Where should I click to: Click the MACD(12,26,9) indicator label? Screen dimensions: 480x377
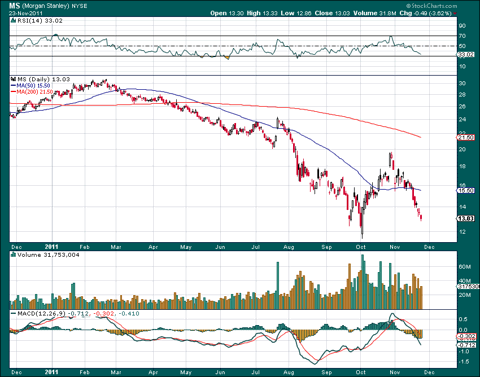point(42,314)
